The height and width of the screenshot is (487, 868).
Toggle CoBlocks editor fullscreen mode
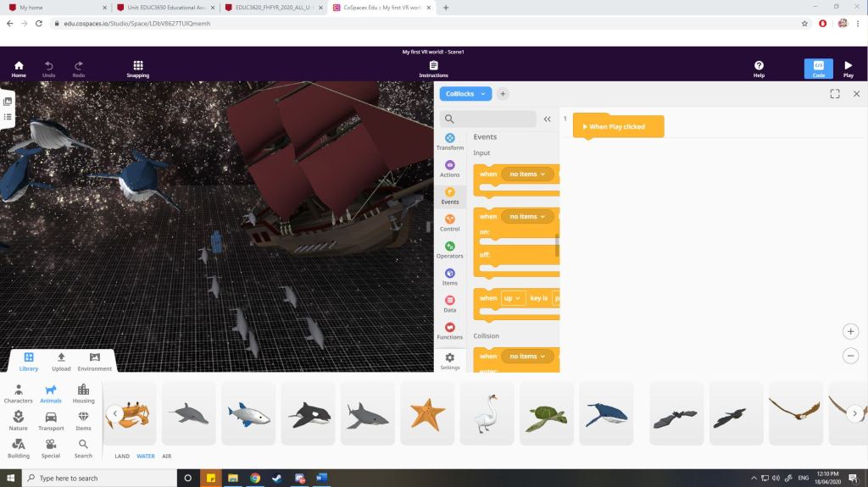(835, 94)
